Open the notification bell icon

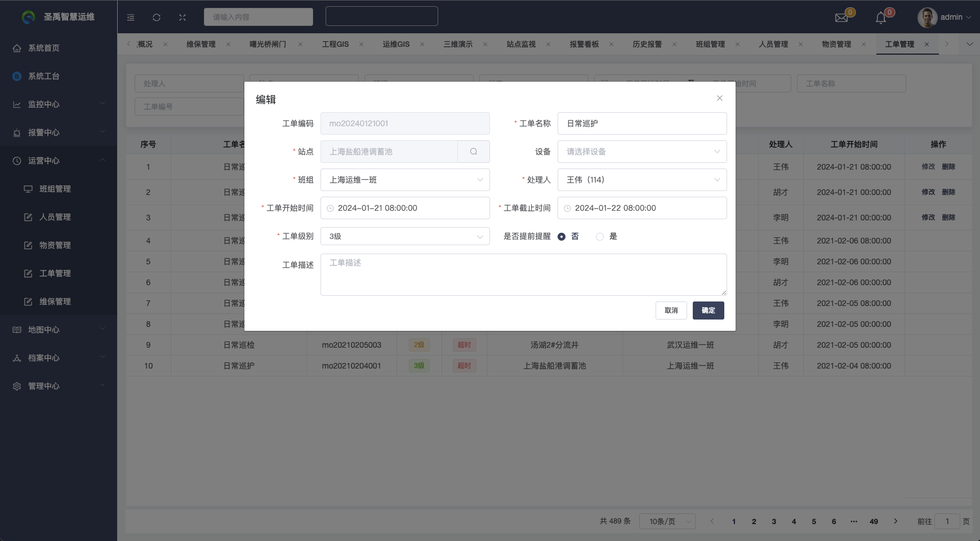[x=881, y=18]
